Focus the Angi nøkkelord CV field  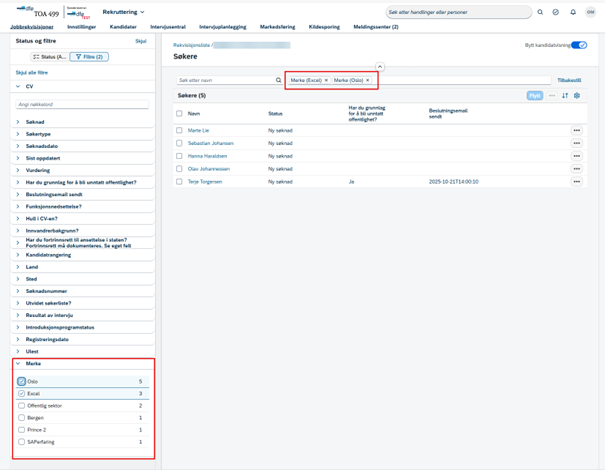click(82, 104)
